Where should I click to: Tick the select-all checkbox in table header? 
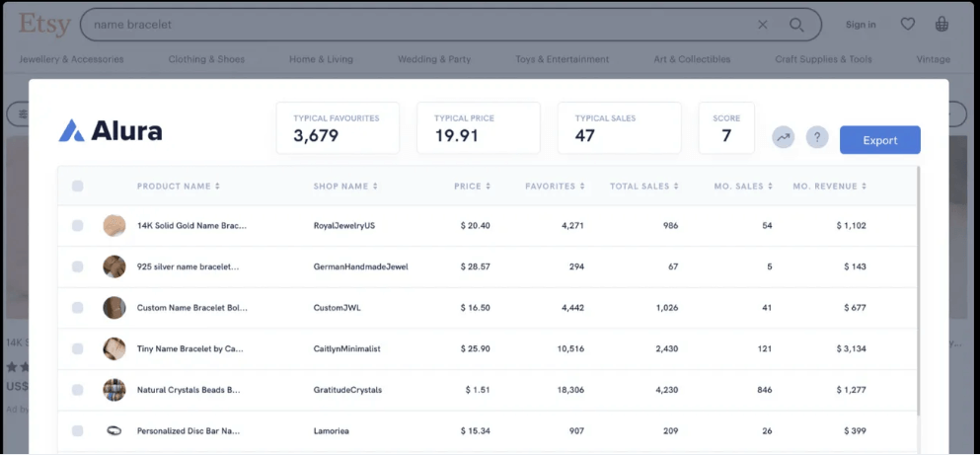pyautogui.click(x=78, y=187)
